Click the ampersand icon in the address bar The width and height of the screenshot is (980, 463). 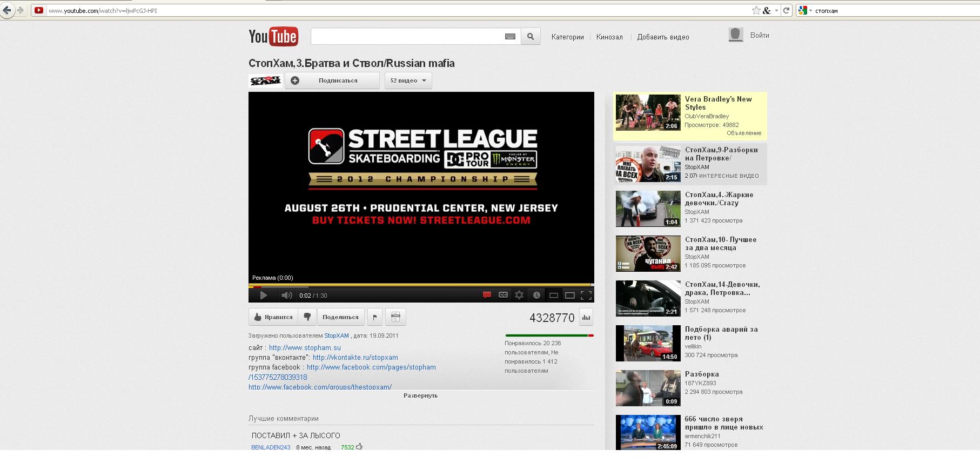point(767,10)
